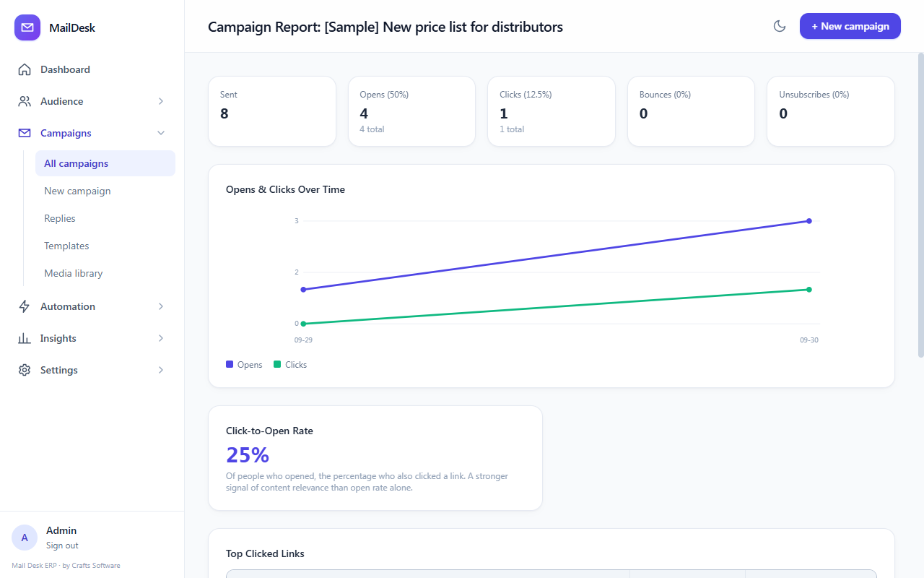Screen dimensions: 924x578
Task: Expand the Audience menu chevron
Action: [161, 101]
